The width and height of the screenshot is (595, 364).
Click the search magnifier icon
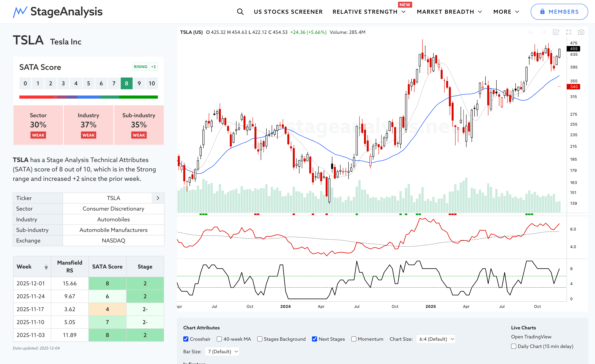point(240,12)
